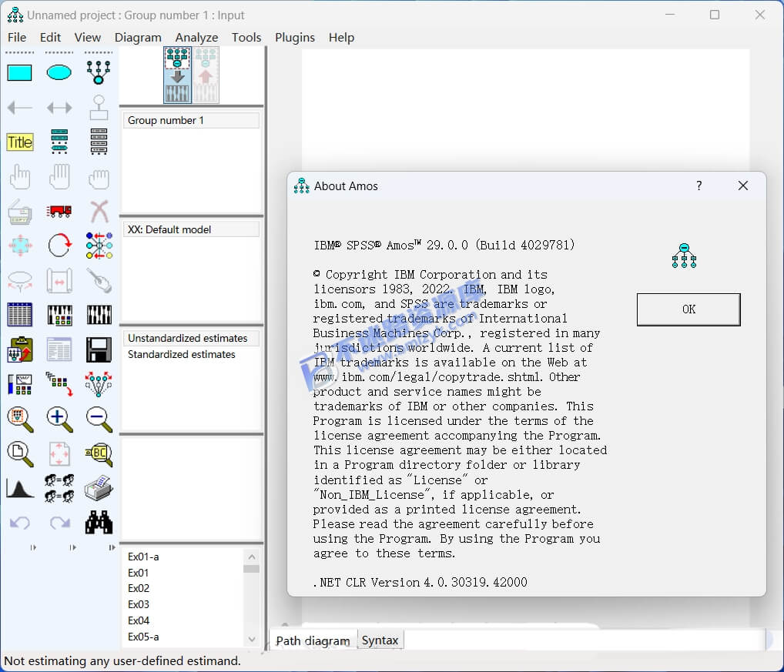784x672 pixels.
Task: Open the Plugins menu
Action: click(x=295, y=38)
